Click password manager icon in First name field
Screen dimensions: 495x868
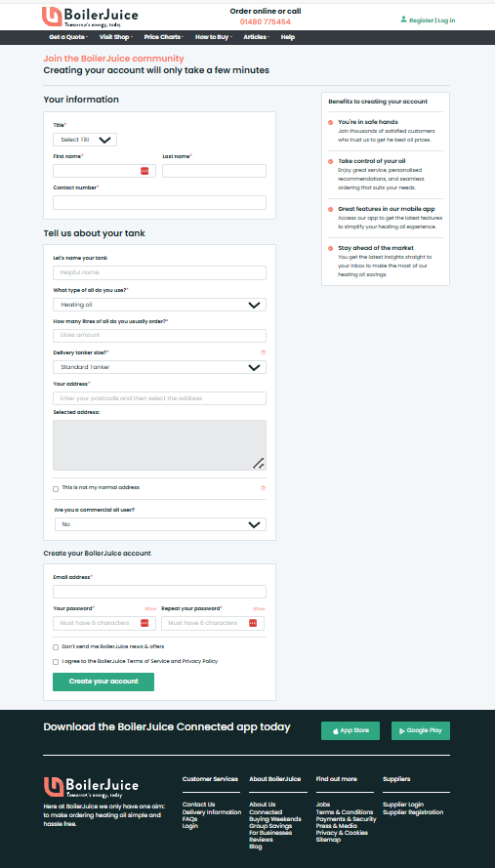point(144,171)
